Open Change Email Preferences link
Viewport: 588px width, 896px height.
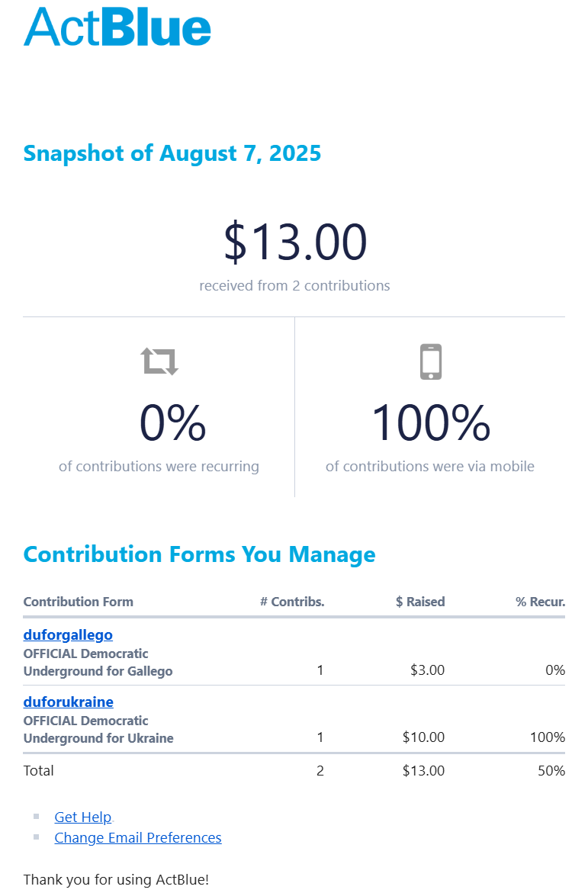pos(138,837)
